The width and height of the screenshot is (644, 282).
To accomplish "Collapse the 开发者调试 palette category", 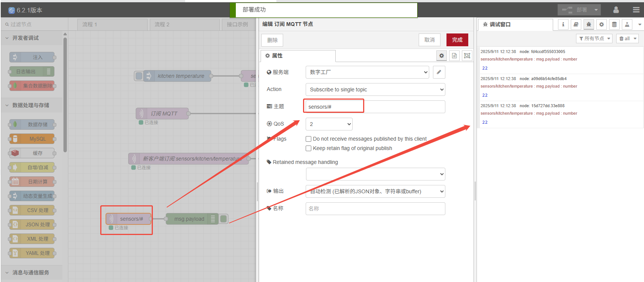I will 32,38.
